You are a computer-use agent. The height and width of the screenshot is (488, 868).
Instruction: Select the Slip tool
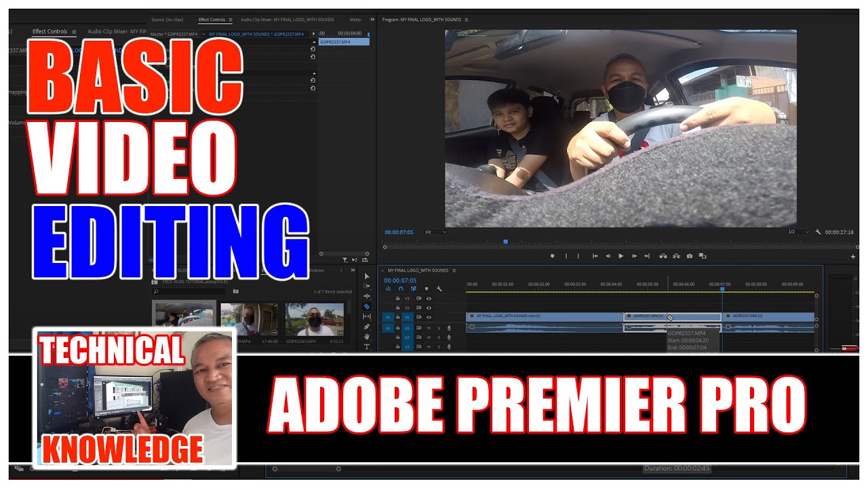click(367, 317)
